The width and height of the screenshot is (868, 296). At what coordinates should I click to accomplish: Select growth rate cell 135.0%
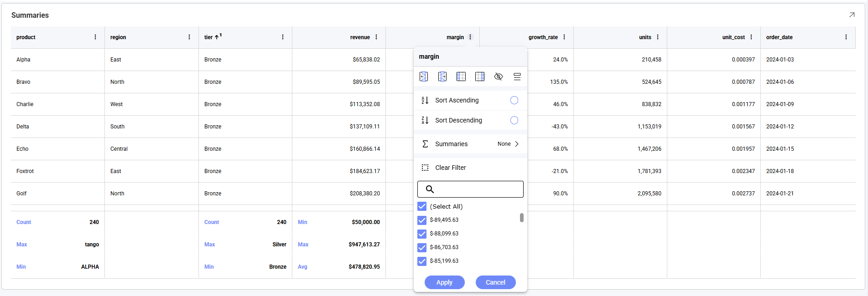[550, 82]
